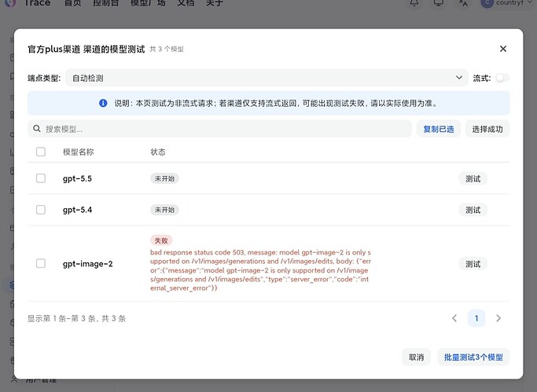Click the search model input field
537x392 pixels.
[219, 129]
